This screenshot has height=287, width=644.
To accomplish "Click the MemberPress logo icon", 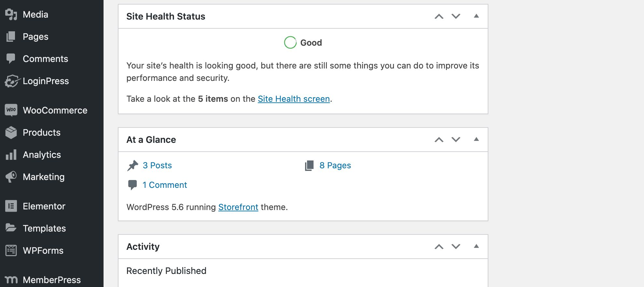I will [x=11, y=280].
